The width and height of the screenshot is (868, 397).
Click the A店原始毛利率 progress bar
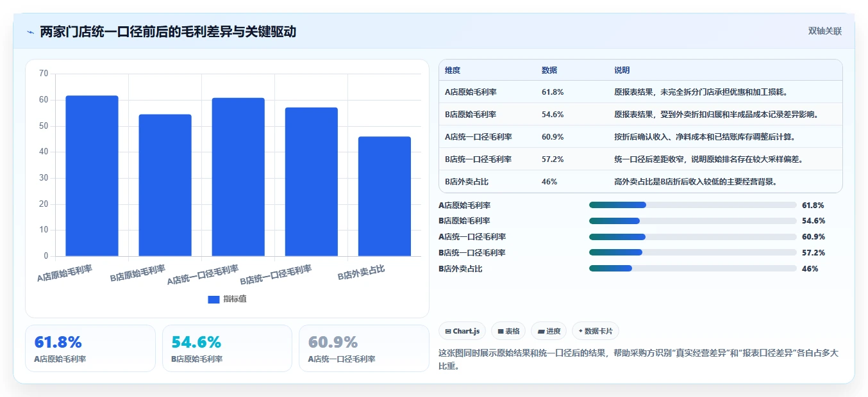693,205
